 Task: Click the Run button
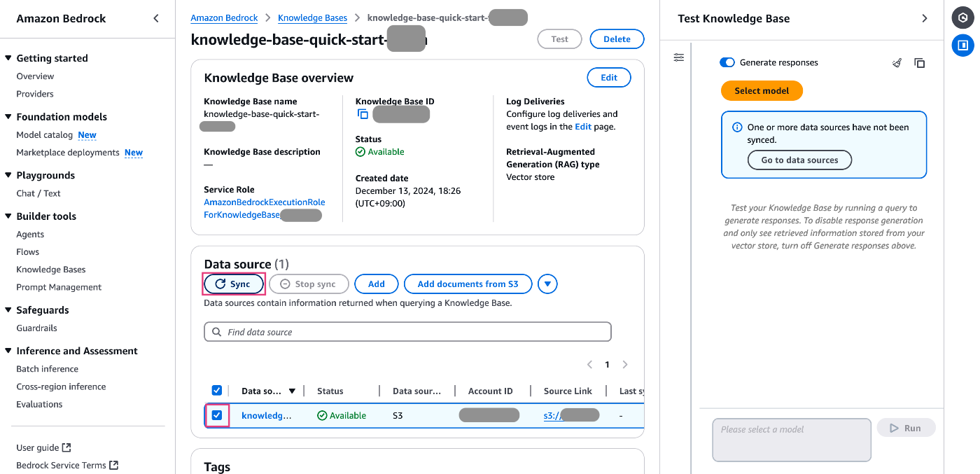click(x=906, y=428)
